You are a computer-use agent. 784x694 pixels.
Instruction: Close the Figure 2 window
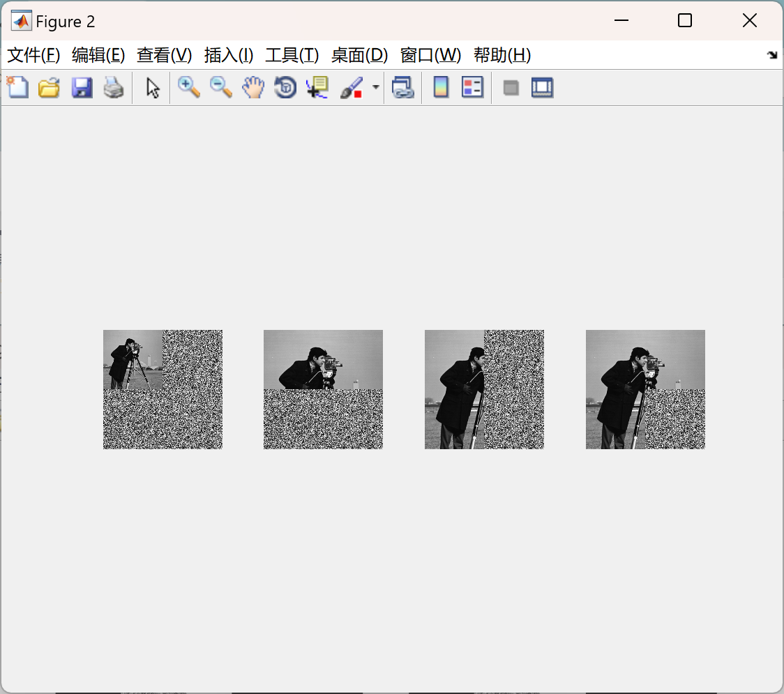point(750,20)
